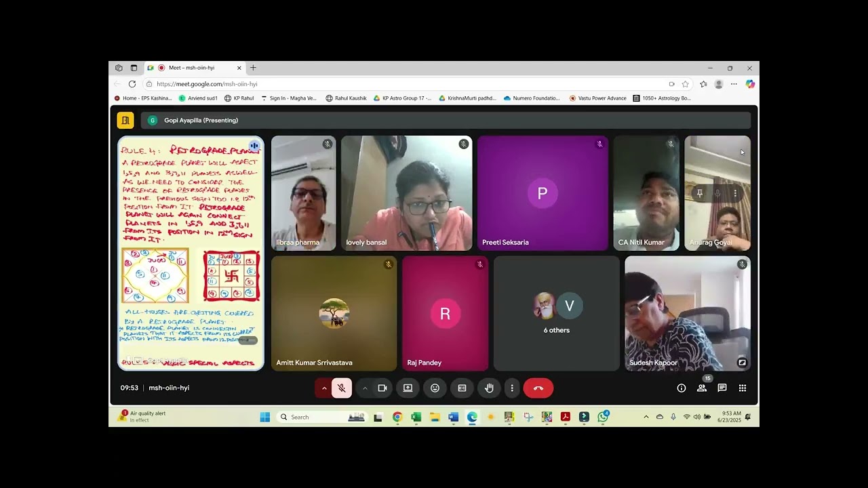Select the lovely bansal video tile
The width and height of the screenshot is (868, 488).
click(x=406, y=193)
